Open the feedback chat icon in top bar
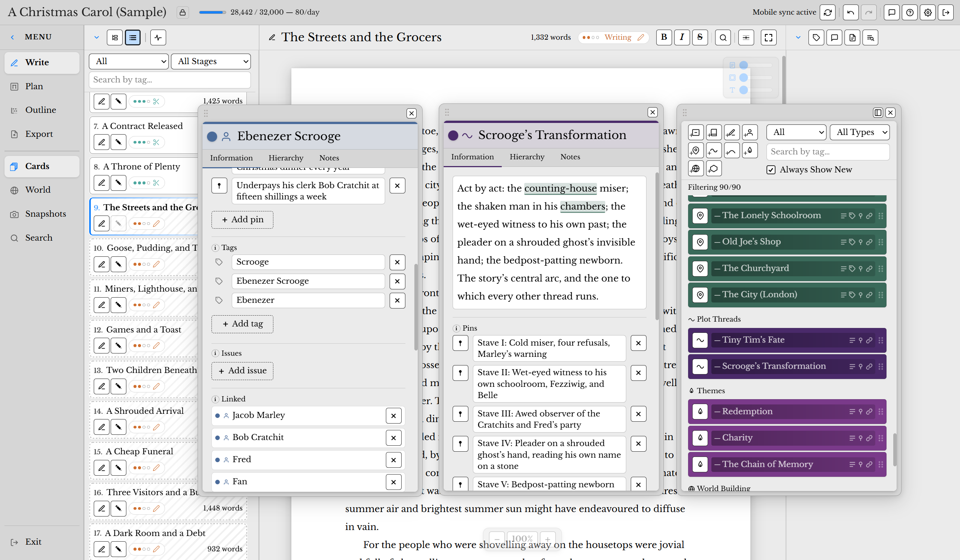Screen dimensions: 960x560 point(892,13)
